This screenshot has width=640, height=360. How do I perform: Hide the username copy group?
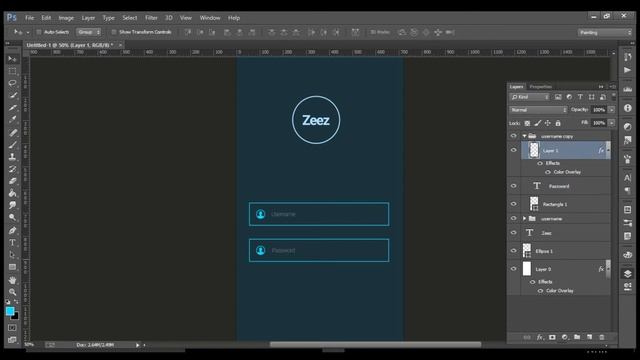tap(513, 136)
